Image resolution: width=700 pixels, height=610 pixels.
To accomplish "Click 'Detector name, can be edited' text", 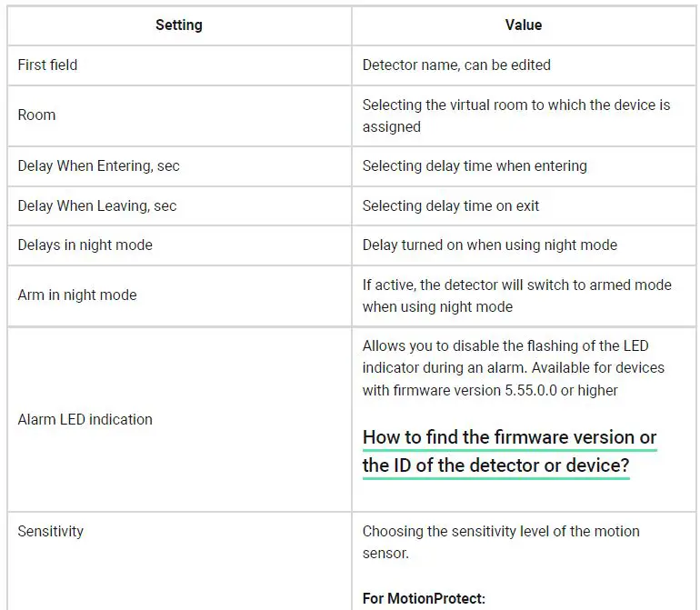I will [x=456, y=65].
